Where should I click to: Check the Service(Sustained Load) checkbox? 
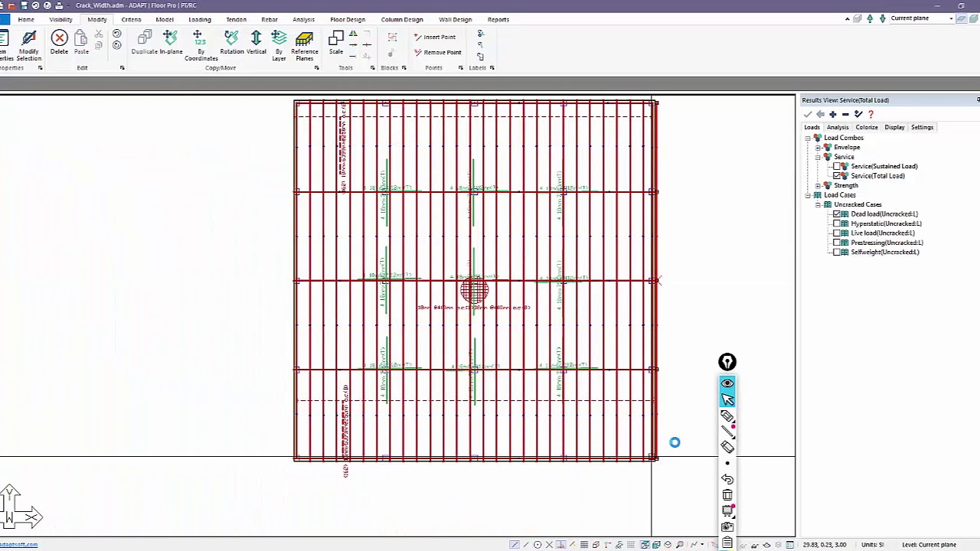[837, 166]
